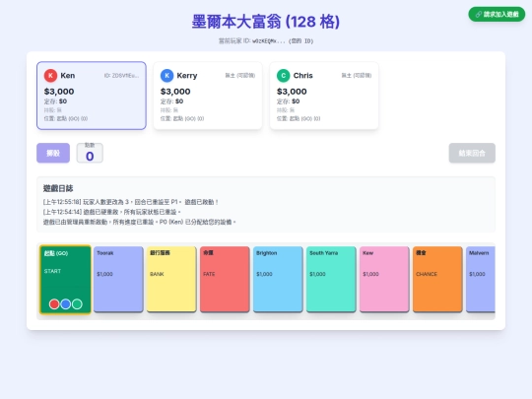Screen dimensions: 532x399
Task: Click Ken's red avatar icon
Action: click(x=50, y=75)
